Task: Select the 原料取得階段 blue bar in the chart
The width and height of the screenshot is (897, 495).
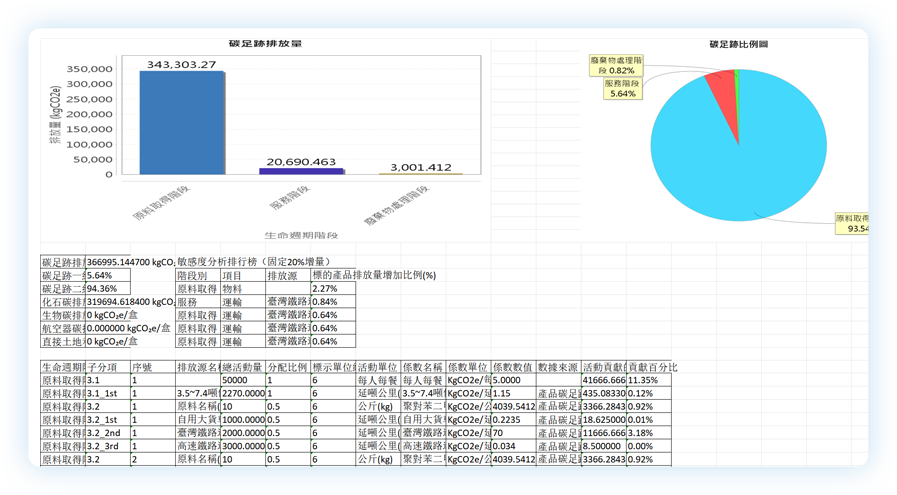Action: 182,122
